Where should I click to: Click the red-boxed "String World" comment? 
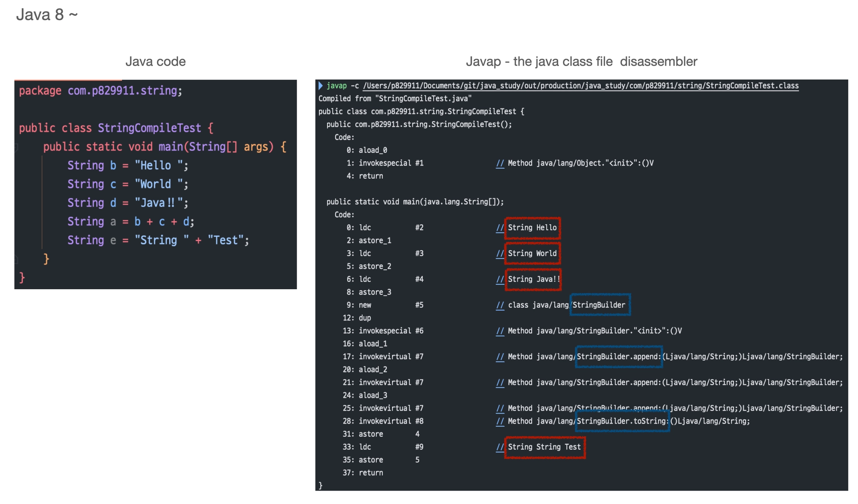pyautogui.click(x=532, y=253)
